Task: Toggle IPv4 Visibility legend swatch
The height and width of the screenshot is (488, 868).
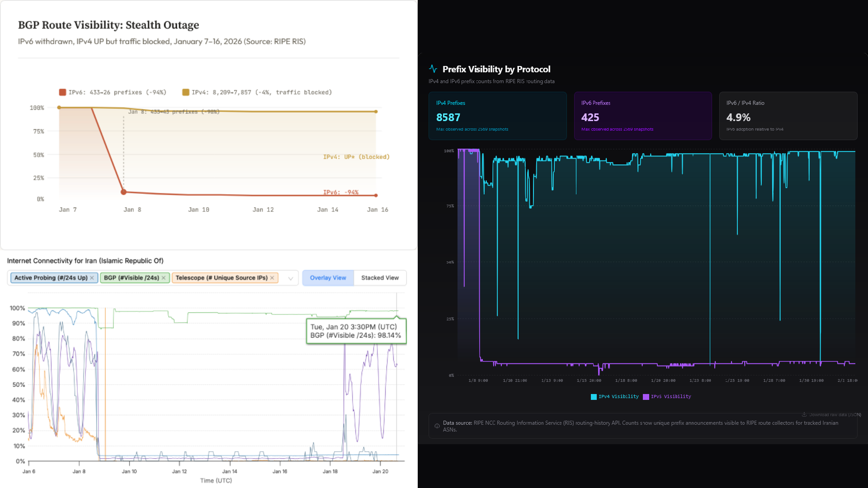Action: pos(594,397)
